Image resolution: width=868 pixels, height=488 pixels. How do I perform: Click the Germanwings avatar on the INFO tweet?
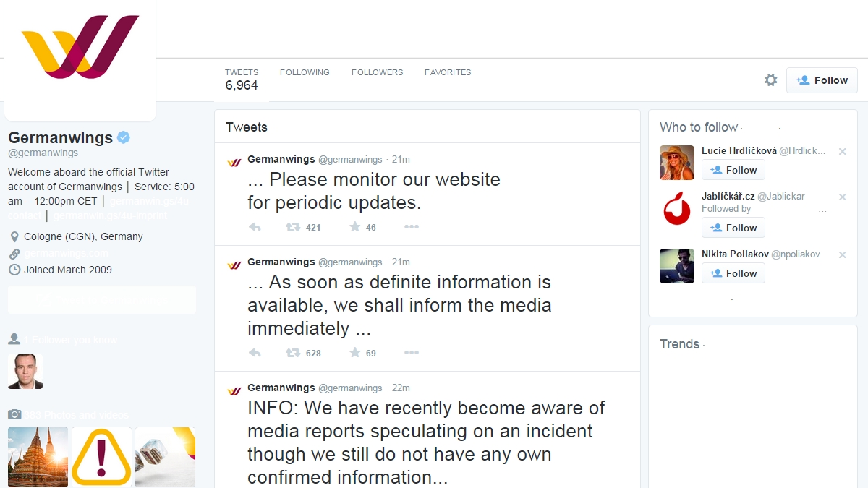pos(234,390)
